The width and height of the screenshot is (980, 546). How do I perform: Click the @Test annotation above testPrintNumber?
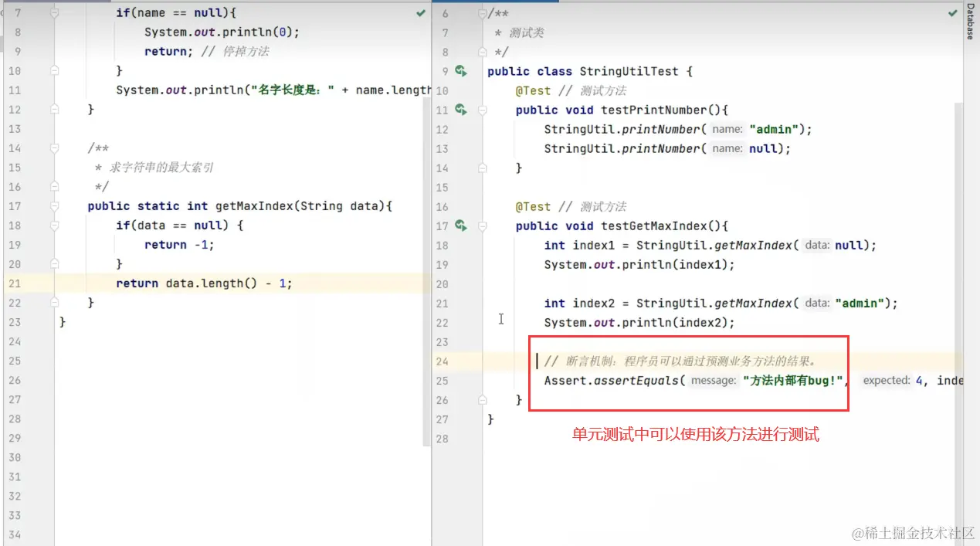(534, 90)
